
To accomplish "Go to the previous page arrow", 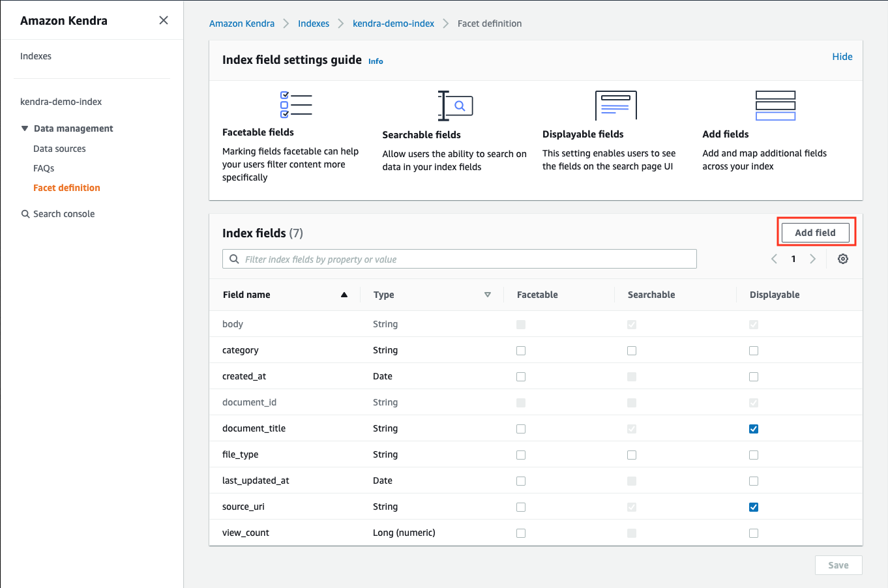I will coord(774,259).
